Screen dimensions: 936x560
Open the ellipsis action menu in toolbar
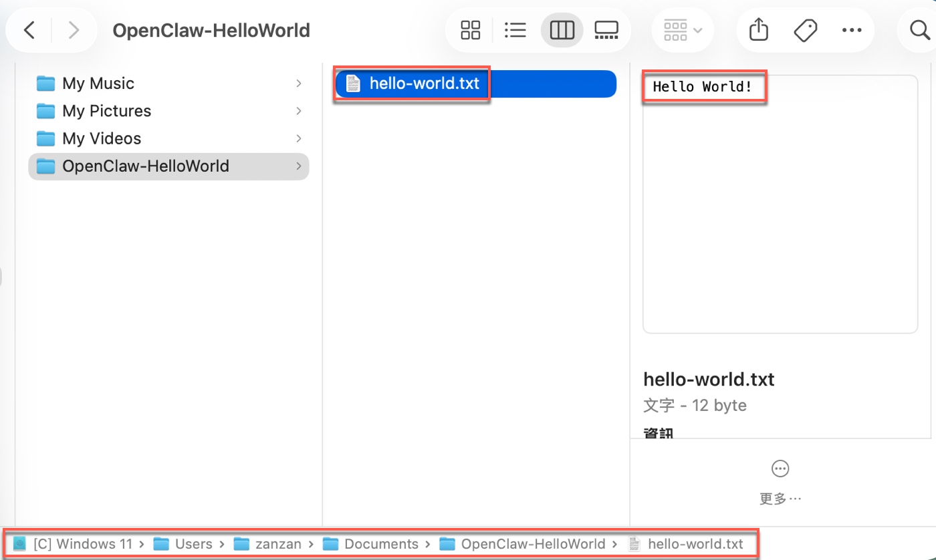852,30
